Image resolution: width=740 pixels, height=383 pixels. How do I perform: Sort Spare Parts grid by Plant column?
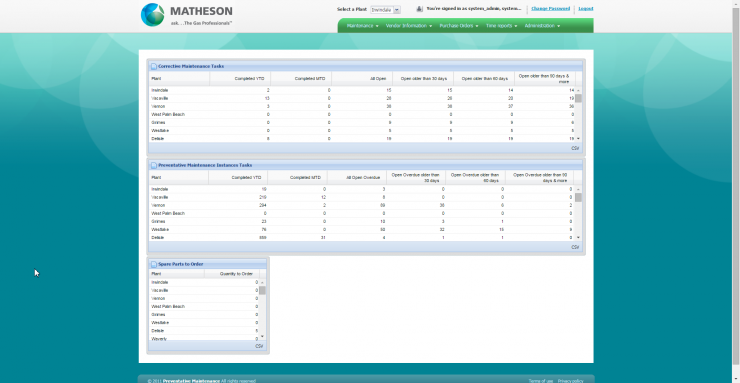(177, 274)
